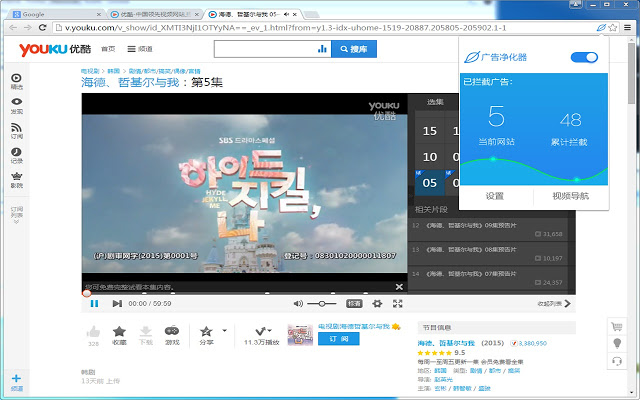The image size is (640, 400).
Task: Enter fullscreen mode
Action: click(x=398, y=303)
